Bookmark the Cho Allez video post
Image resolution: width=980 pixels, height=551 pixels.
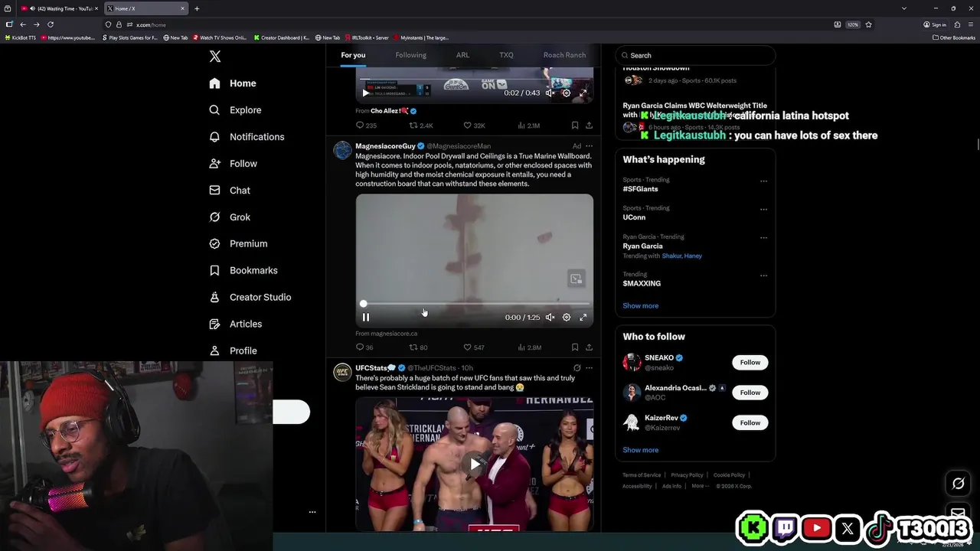coord(575,126)
